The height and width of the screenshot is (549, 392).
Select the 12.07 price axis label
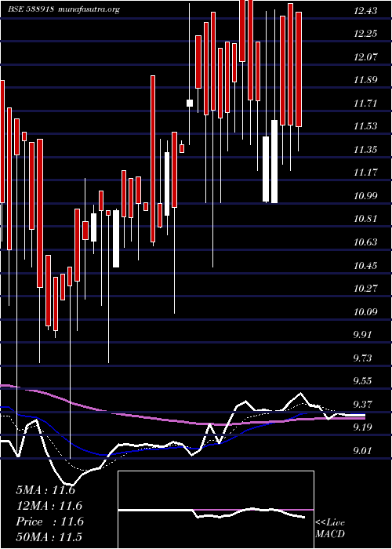(x=365, y=57)
